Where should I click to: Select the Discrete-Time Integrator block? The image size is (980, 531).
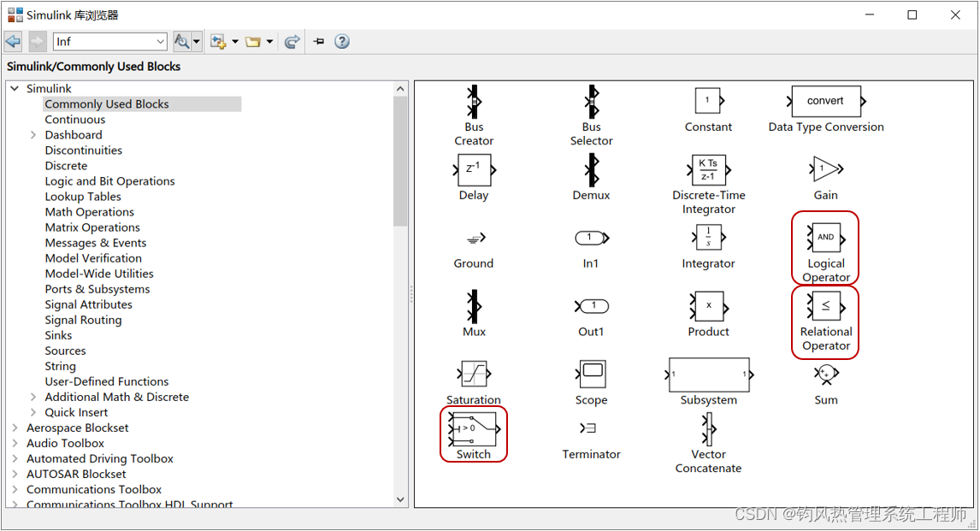[x=708, y=169]
